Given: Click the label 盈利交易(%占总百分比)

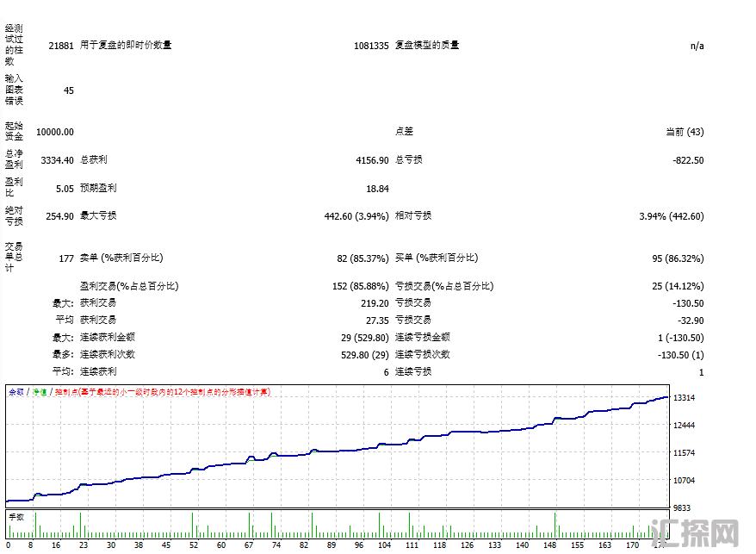Looking at the screenshot, I should click(x=129, y=286).
